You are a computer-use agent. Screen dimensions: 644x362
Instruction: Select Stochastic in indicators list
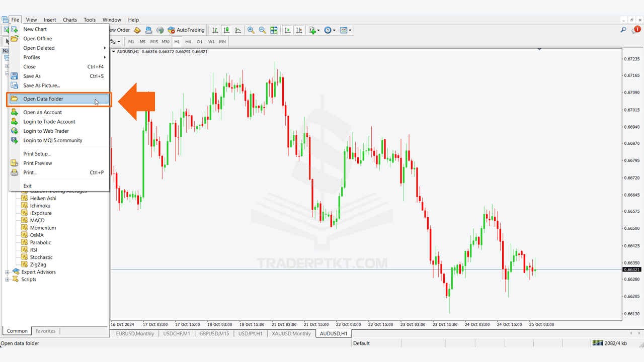coord(41,257)
